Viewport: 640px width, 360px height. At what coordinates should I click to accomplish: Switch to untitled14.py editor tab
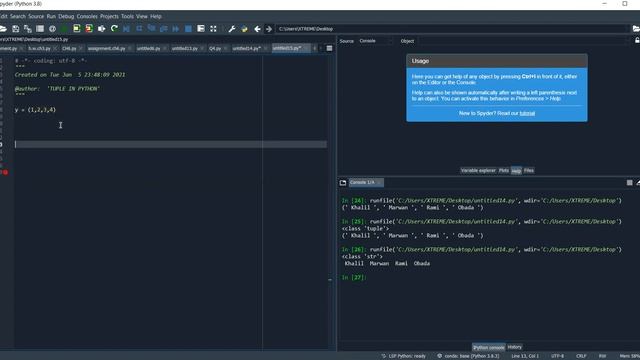coord(246,48)
